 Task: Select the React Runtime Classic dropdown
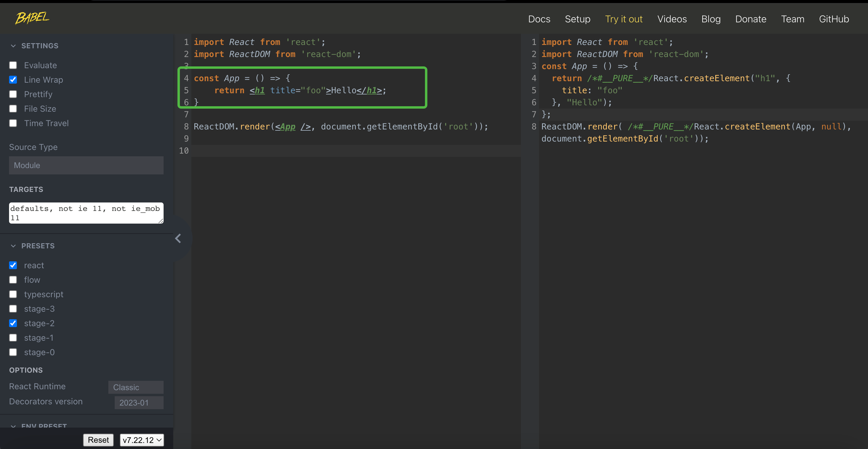136,387
